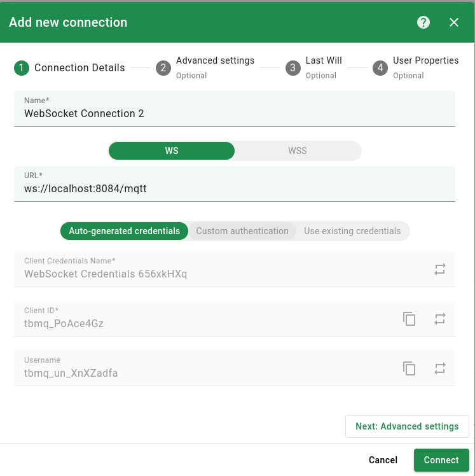The height and width of the screenshot is (476, 475).
Task: Select the WS protocol toggle
Action: [x=172, y=151]
